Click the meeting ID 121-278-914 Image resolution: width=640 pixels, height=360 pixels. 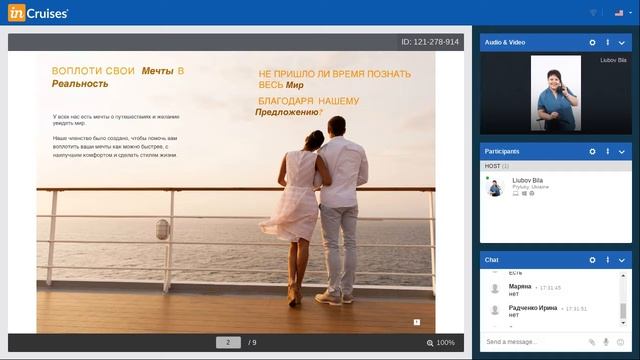tap(430, 42)
